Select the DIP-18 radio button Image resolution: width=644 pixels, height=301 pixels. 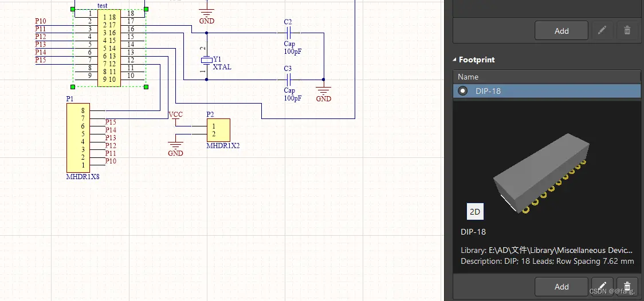pyautogui.click(x=462, y=91)
